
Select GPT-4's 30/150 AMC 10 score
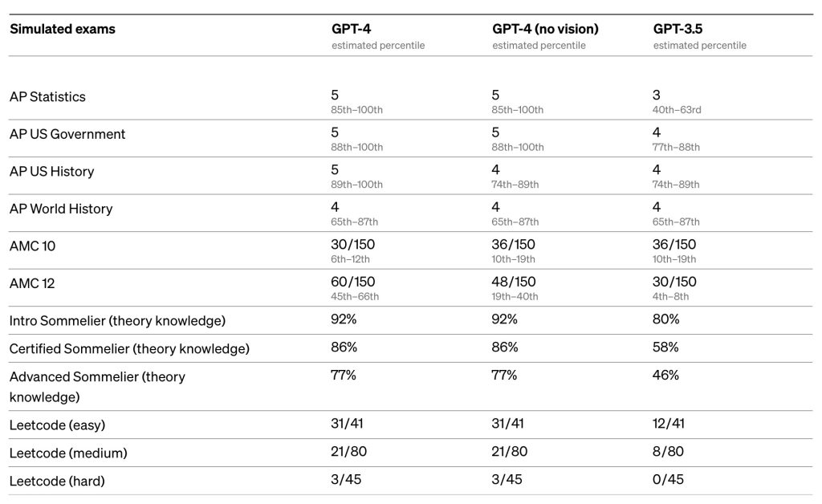(353, 244)
